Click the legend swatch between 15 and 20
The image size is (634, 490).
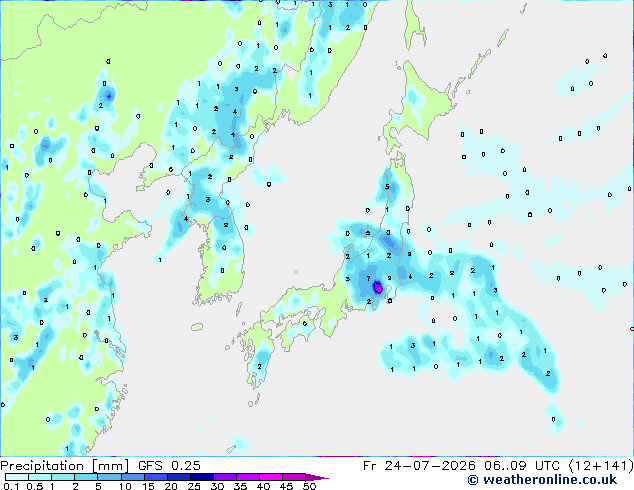coord(156,477)
